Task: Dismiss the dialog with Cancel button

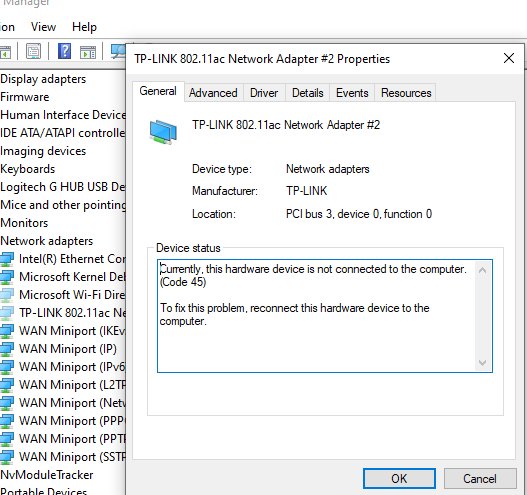Action: (480, 478)
